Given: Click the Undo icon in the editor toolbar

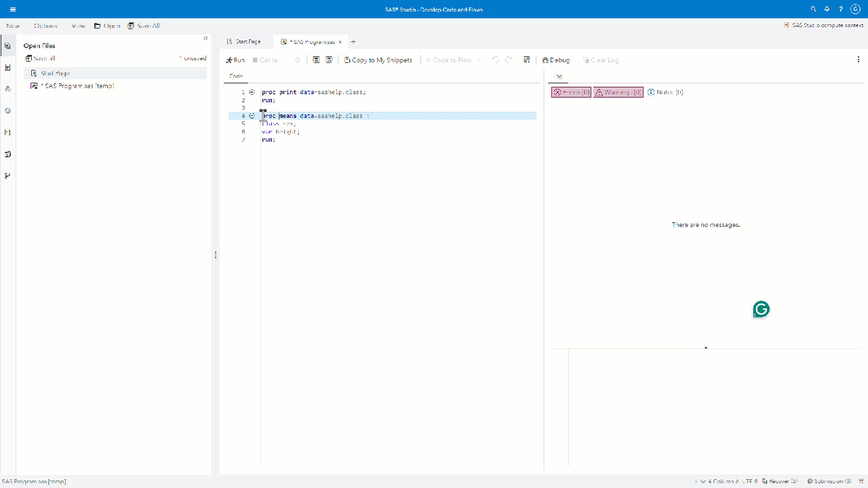Looking at the screenshot, I should 495,60.
